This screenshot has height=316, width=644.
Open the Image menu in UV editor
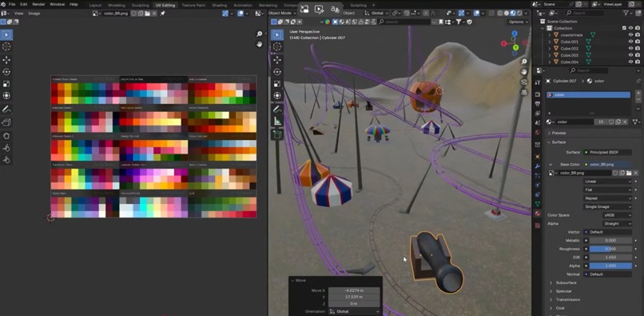coord(34,14)
